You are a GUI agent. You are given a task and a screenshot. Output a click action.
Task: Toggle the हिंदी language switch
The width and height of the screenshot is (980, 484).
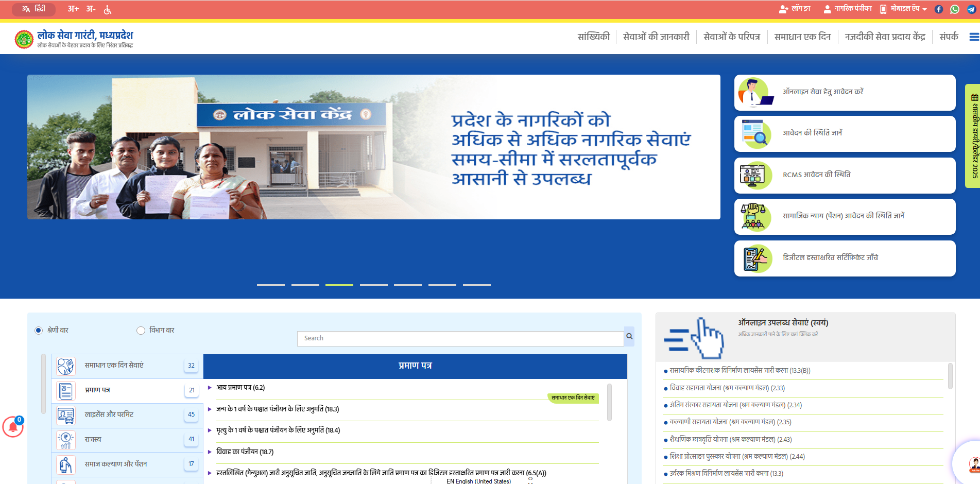point(34,9)
